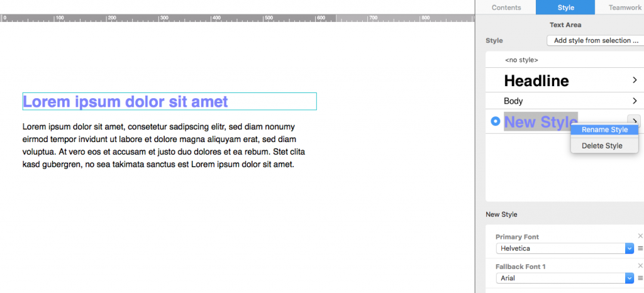This screenshot has height=293, width=644.
Task: Expand the Body style chevron
Action: 635,101
